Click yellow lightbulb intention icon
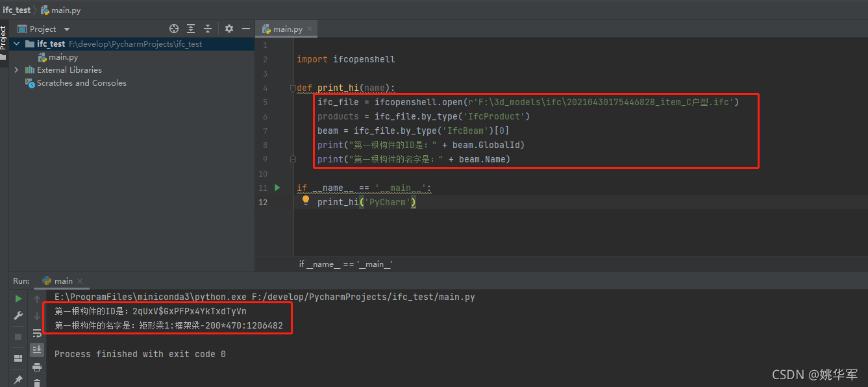This screenshot has width=868, height=387. [306, 201]
